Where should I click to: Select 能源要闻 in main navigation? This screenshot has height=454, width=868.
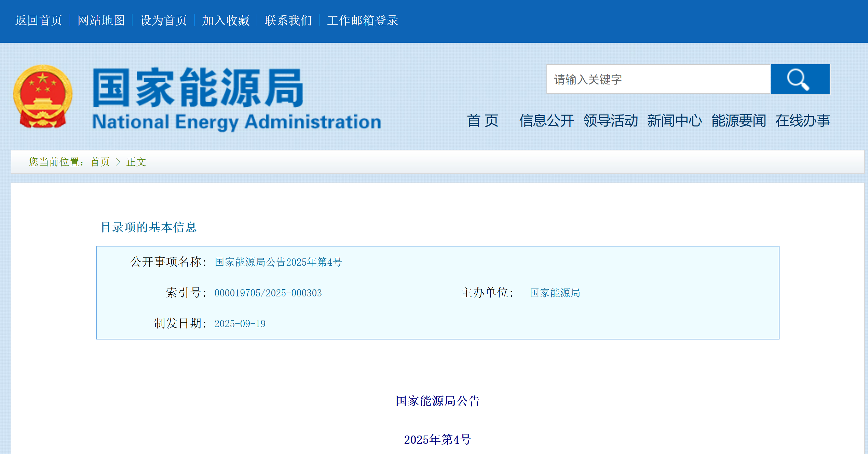pyautogui.click(x=738, y=121)
